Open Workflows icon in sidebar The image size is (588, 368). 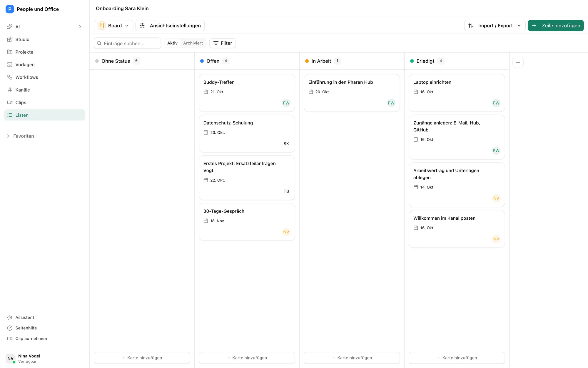(x=10, y=77)
